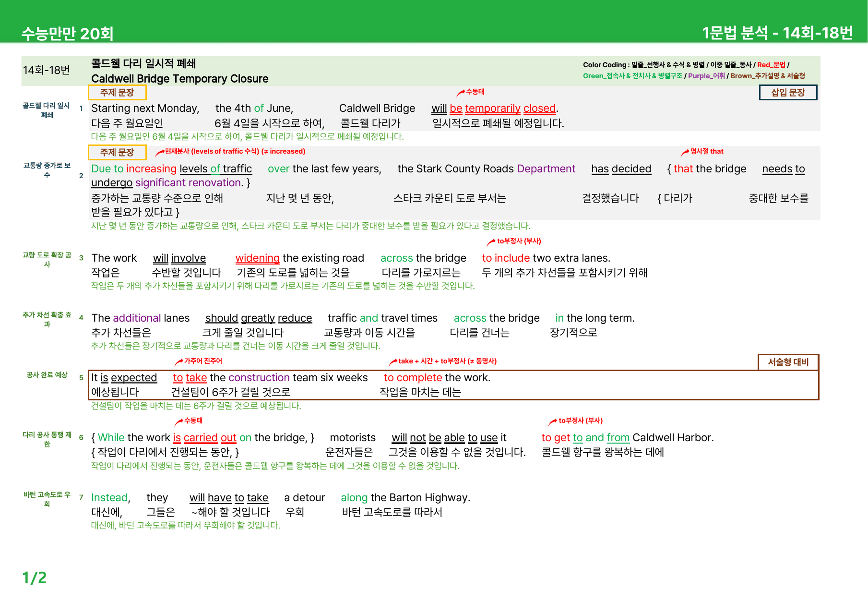The image size is (868, 614).
Task: Click the red arrow next to 수동태 in sentence 6
Action: (178, 421)
